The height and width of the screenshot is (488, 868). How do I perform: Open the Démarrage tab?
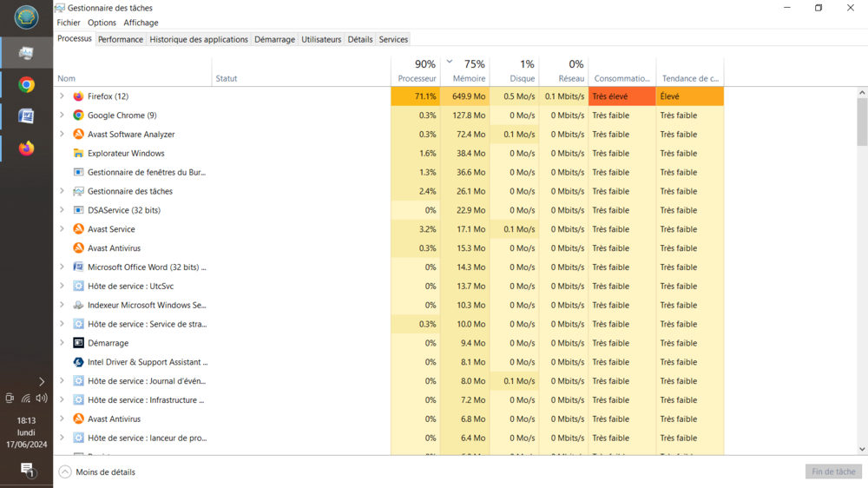pyautogui.click(x=274, y=39)
